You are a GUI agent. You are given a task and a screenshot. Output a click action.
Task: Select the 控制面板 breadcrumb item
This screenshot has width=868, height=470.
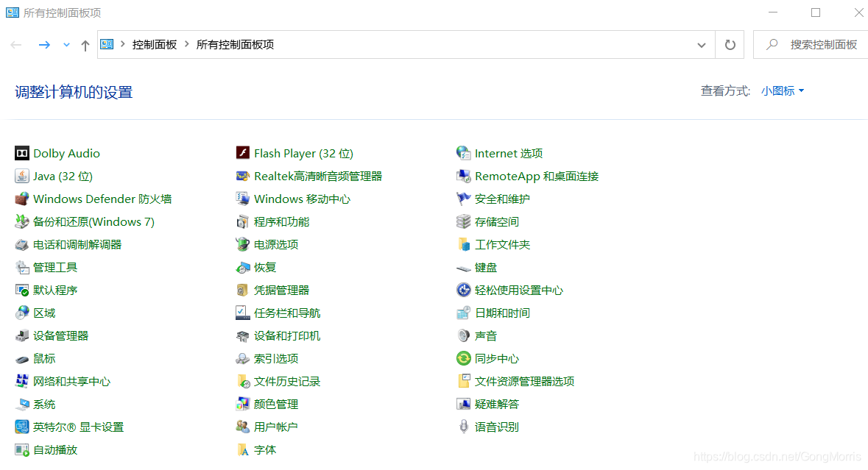pos(155,45)
